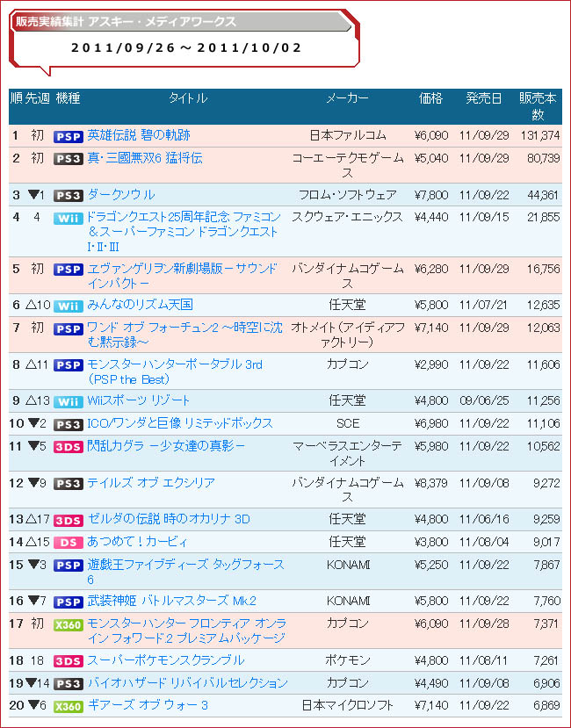Image resolution: width=571 pixels, height=728 pixels.
Task: Click the Wii badge beside みんなのリズム天国
Action: pyautogui.click(x=69, y=306)
